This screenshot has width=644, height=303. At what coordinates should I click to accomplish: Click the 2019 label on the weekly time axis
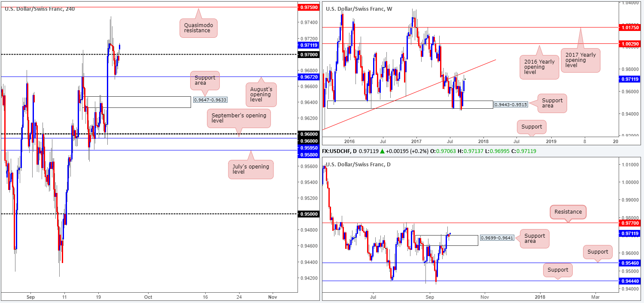551,141
